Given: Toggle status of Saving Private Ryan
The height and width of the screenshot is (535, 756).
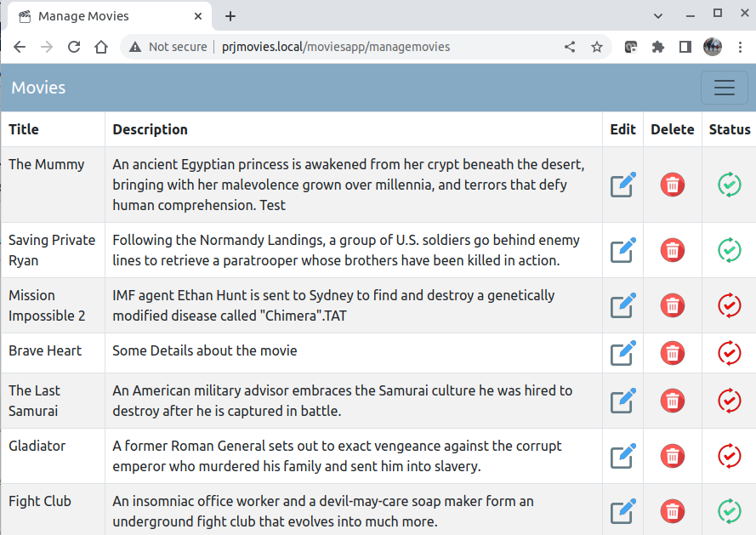Looking at the screenshot, I should pyautogui.click(x=730, y=250).
